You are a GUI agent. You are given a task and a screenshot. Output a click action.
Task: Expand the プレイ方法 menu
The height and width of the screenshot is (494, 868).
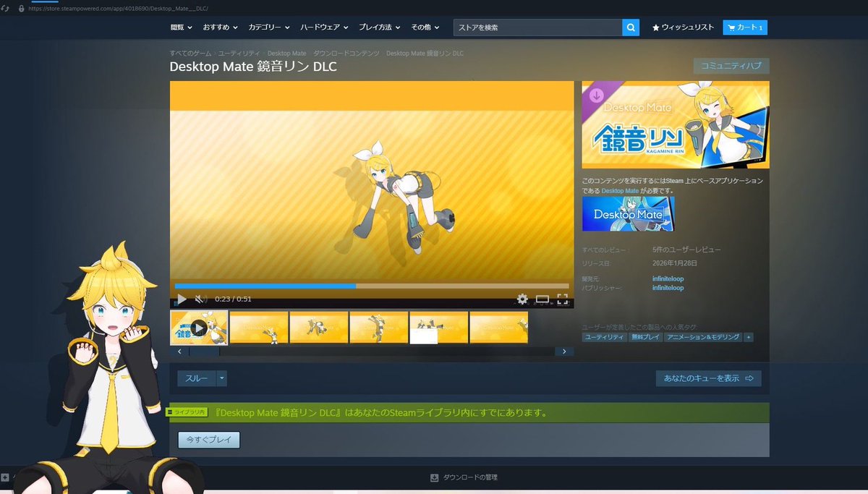380,27
